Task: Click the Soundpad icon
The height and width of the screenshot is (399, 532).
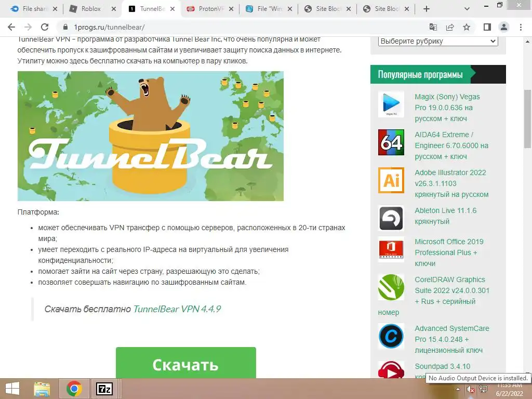Action: (391, 370)
